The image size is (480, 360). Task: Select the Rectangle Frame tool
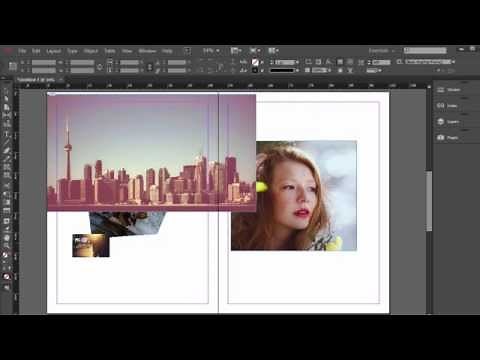6,167
